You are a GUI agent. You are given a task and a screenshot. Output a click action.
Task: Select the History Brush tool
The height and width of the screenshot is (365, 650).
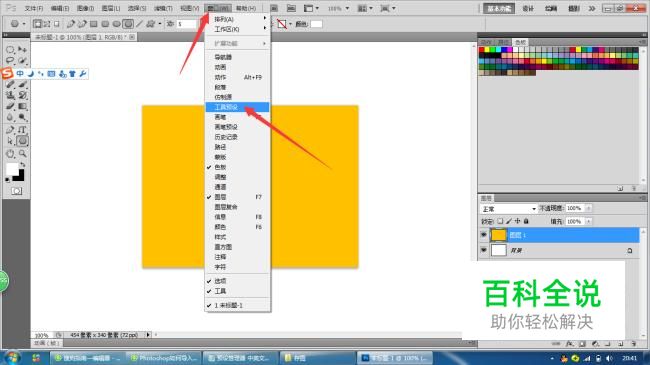(x=22, y=95)
